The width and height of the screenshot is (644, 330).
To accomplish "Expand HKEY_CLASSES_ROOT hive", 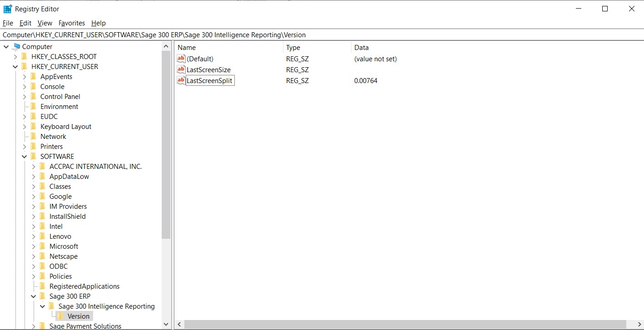I will pos(15,57).
